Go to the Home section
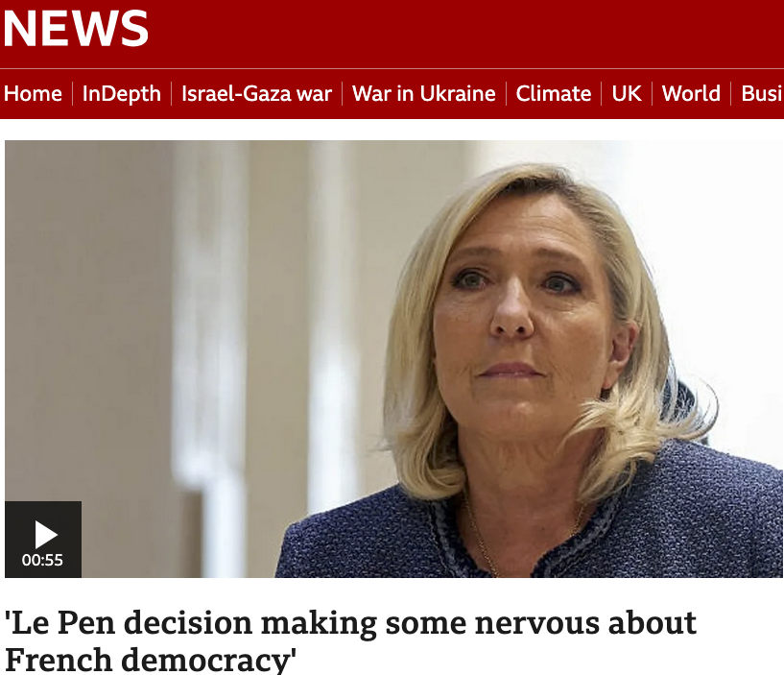The height and width of the screenshot is (675, 784). 33,93
